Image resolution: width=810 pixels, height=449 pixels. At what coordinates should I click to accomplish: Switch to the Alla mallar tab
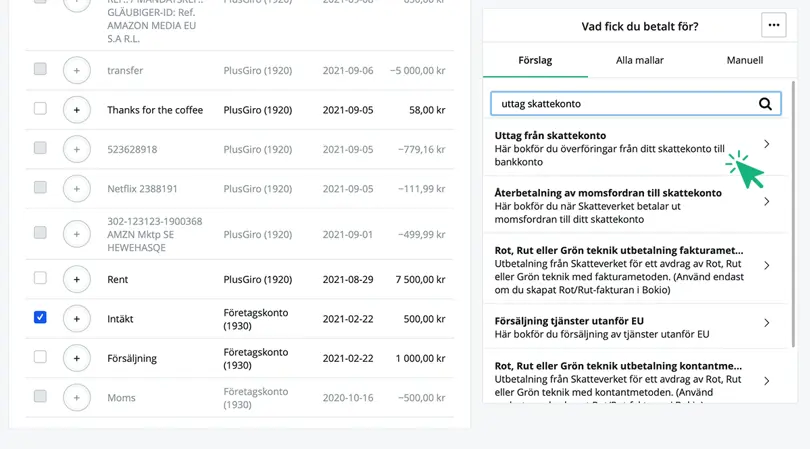[640, 60]
